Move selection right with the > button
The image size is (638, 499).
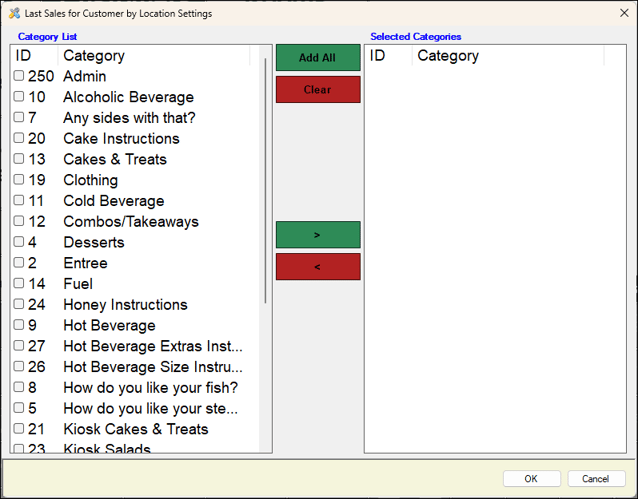tap(318, 235)
